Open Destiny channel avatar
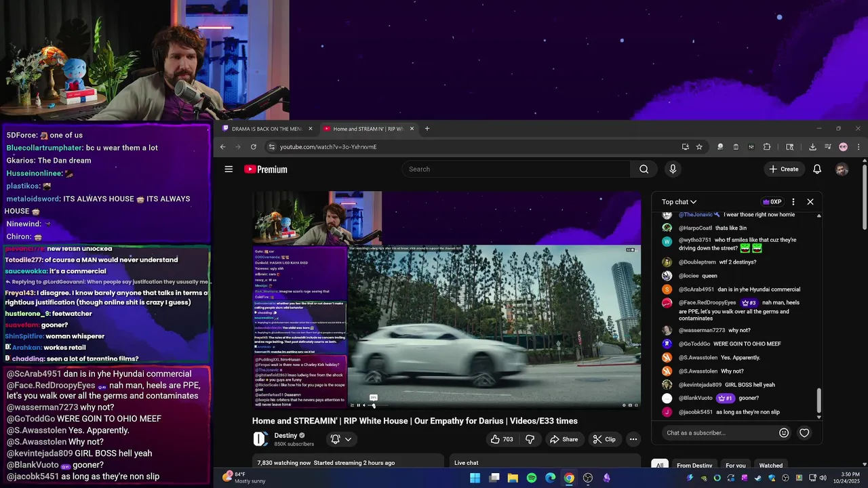 click(260, 439)
